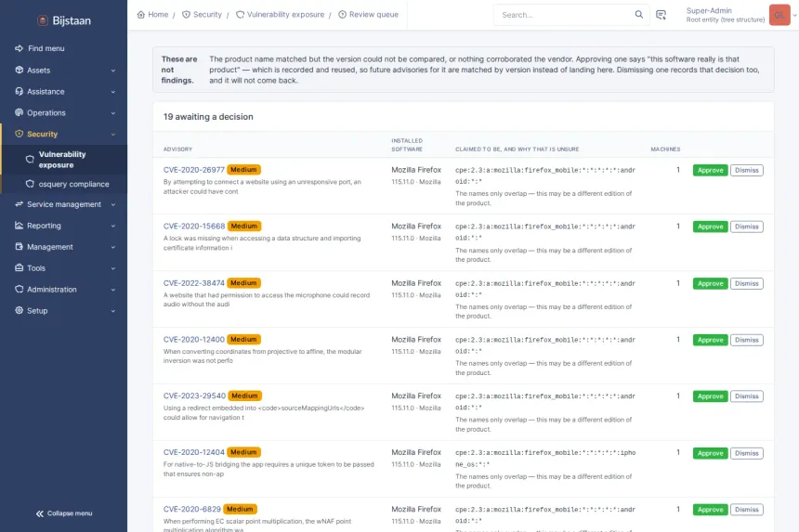Screen dimensions: 799x532
Task: Dismiss the CVE-2020-15668 match
Action: click(747, 227)
